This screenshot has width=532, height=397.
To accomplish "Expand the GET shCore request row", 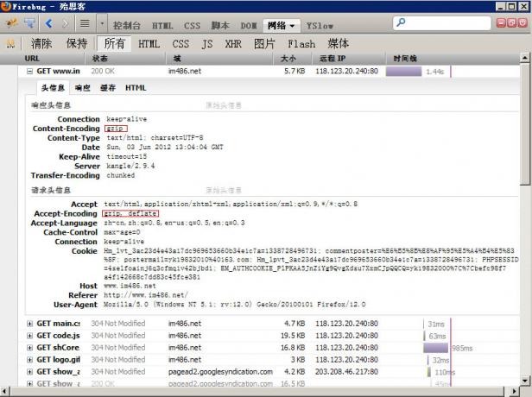I will tap(30, 348).
